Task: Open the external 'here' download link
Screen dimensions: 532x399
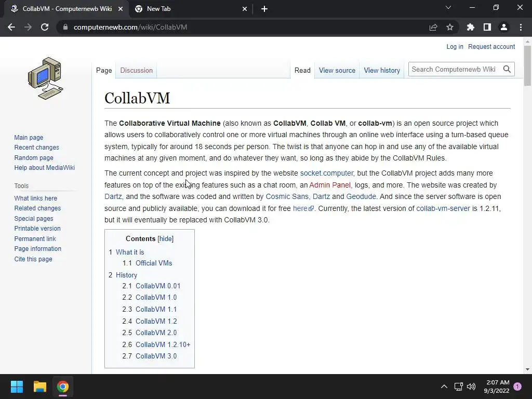Action: coord(303,208)
